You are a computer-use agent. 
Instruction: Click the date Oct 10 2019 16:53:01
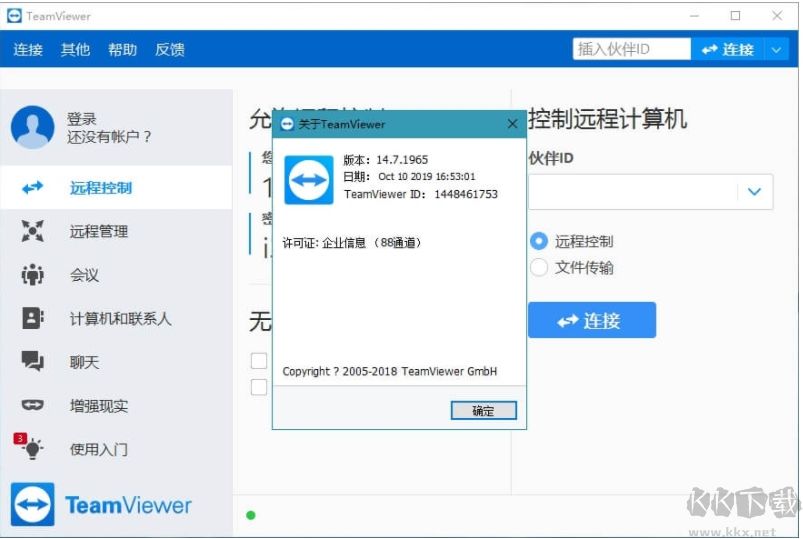427,177
